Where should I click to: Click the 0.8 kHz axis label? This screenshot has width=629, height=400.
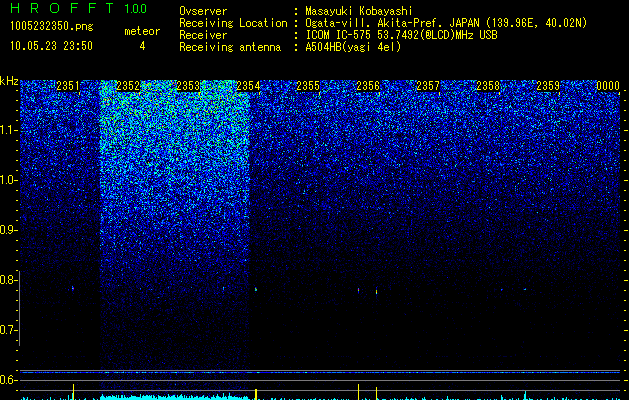point(8,280)
